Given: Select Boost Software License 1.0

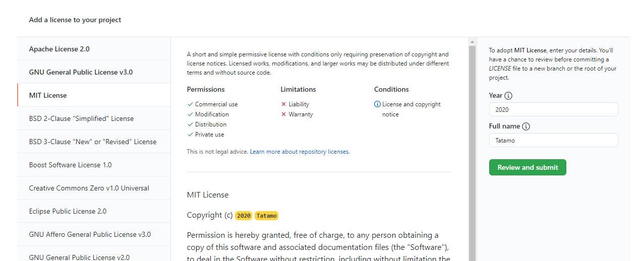Looking at the screenshot, I should click(70, 165).
